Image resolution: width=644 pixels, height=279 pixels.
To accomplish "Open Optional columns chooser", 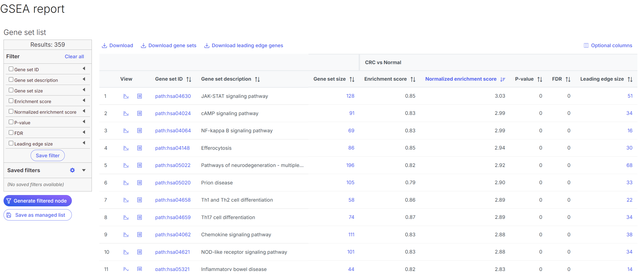I will tap(608, 46).
